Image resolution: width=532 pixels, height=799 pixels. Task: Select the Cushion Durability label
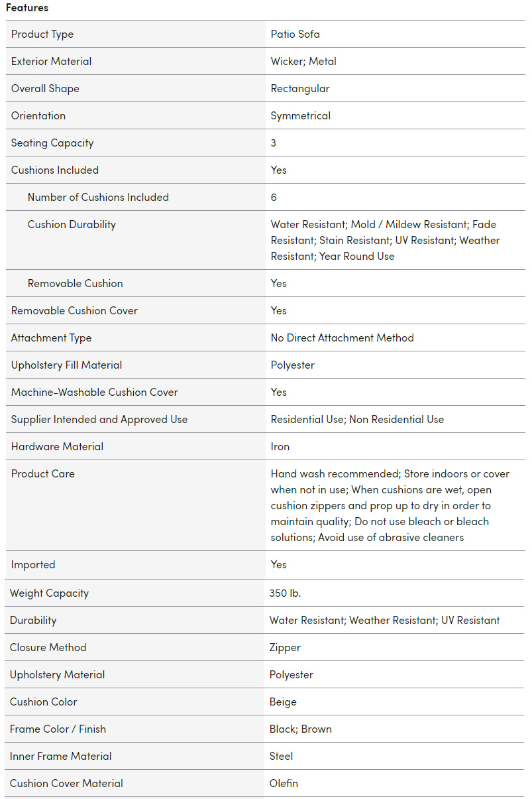(72, 225)
